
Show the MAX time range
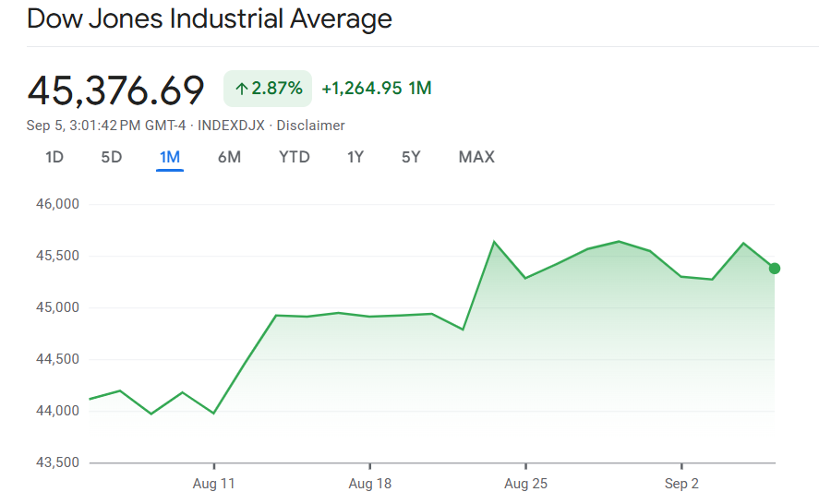click(476, 157)
